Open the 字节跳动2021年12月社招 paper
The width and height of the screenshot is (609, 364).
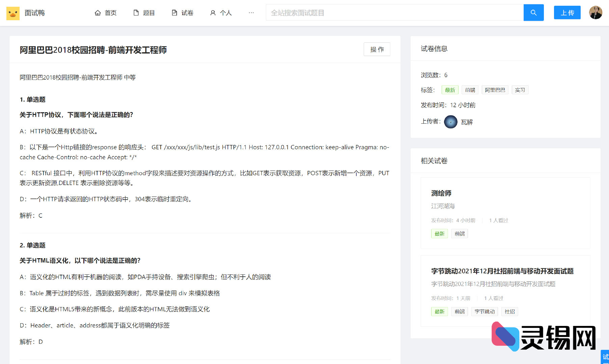503,271
